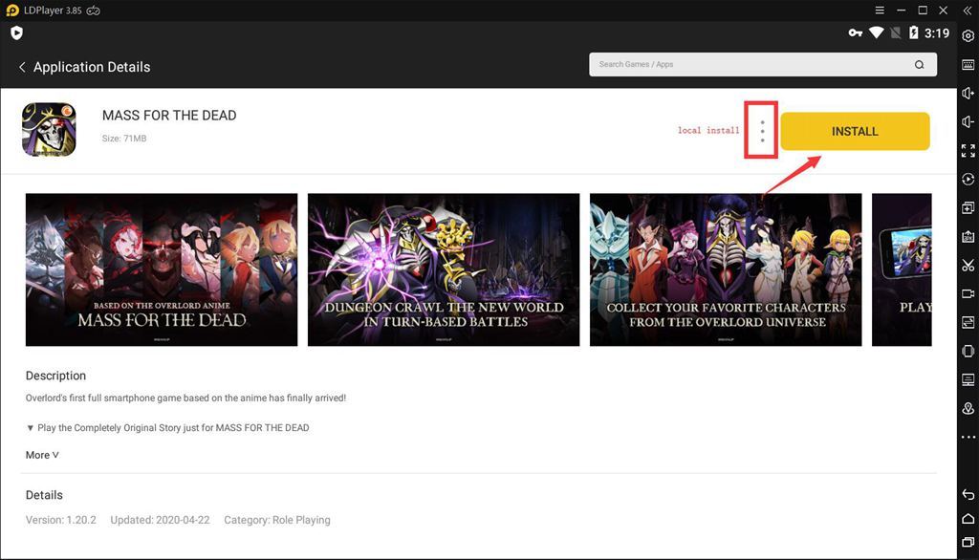This screenshot has width=979, height=560.
Task: Click the shield icon in status bar
Action: click(x=17, y=33)
